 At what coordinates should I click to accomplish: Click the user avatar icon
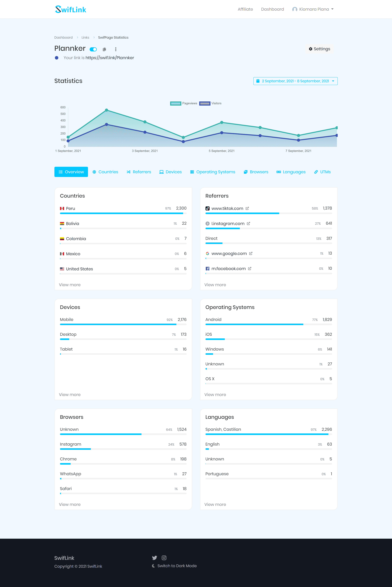[295, 9]
